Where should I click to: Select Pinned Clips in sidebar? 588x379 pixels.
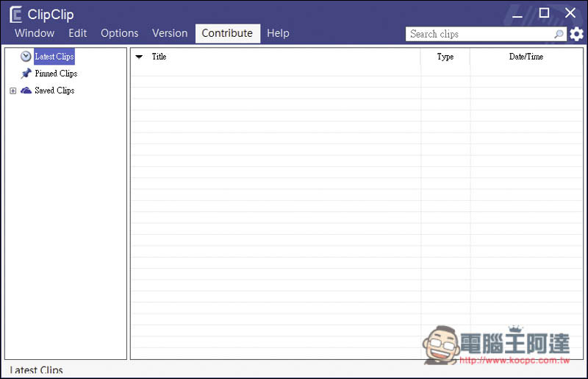pyautogui.click(x=56, y=74)
